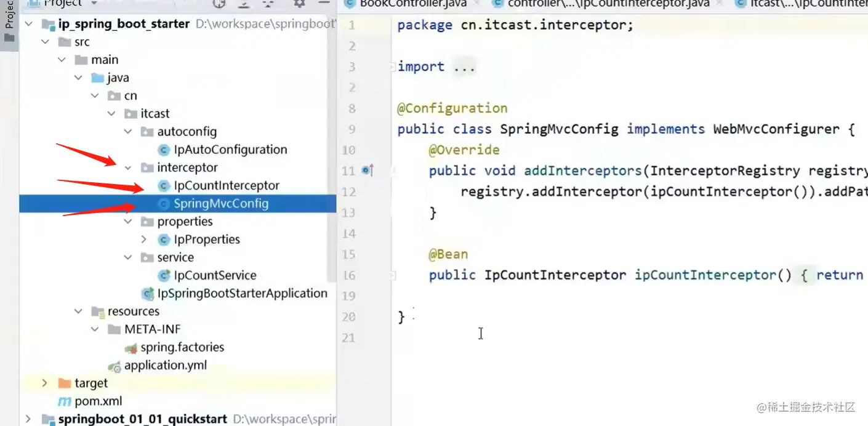
Task: Click the src folder icon
Action: pyautogui.click(x=65, y=42)
